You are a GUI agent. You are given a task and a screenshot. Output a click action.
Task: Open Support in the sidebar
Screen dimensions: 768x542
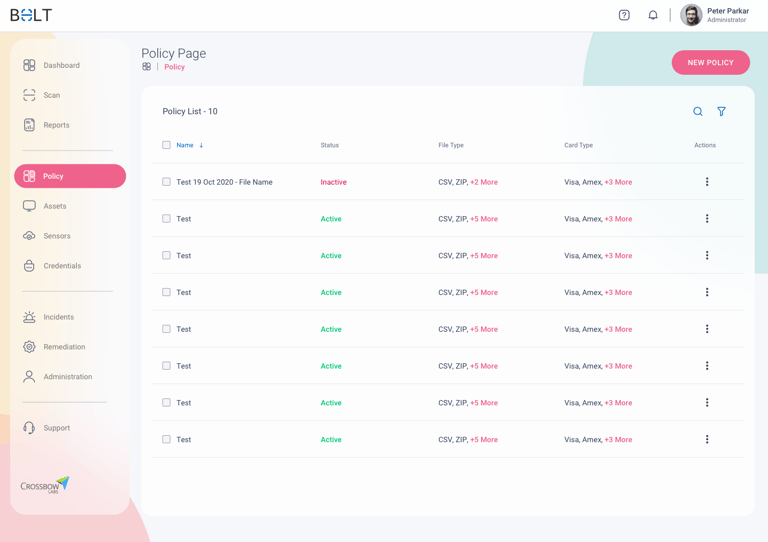(x=57, y=428)
